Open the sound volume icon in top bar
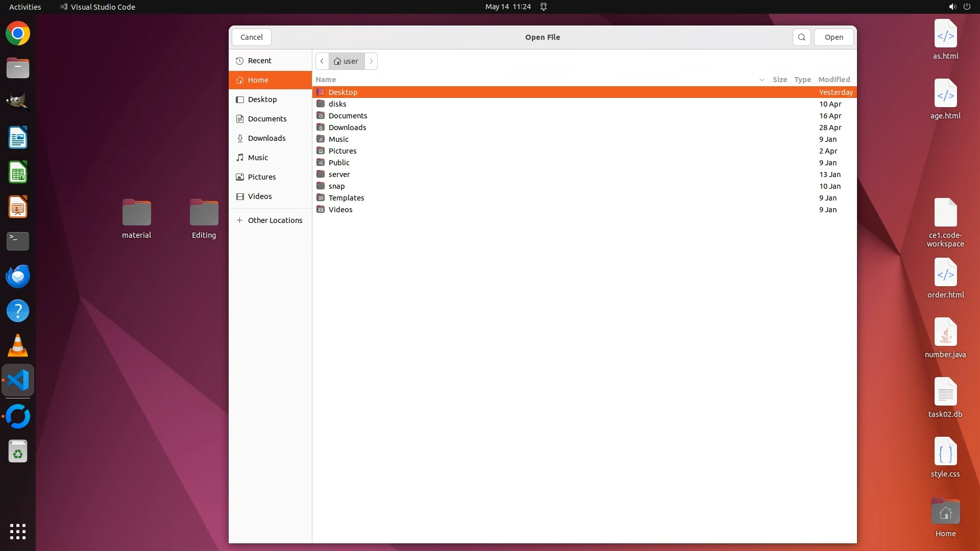 point(952,7)
